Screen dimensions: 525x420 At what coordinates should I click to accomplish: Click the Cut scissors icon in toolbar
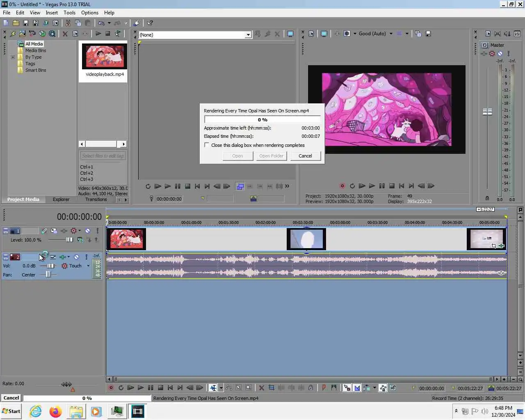68,23
